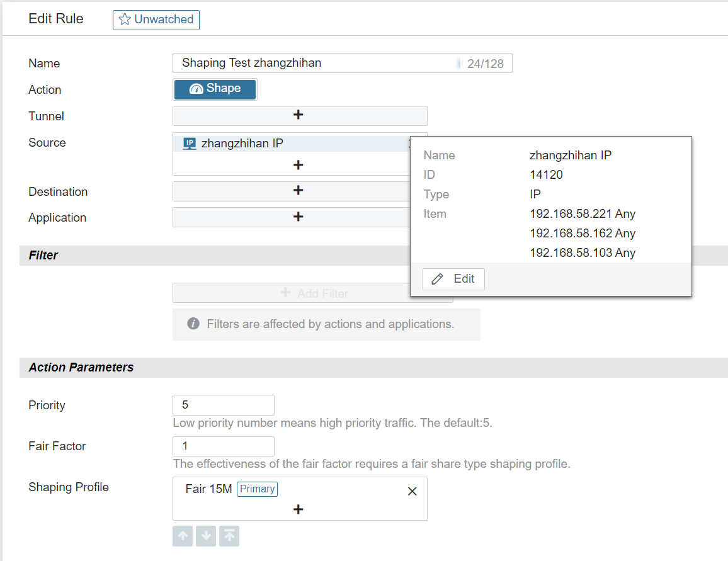Click the Edit button in the popup
Viewport: 728px width, 561px height.
453,279
